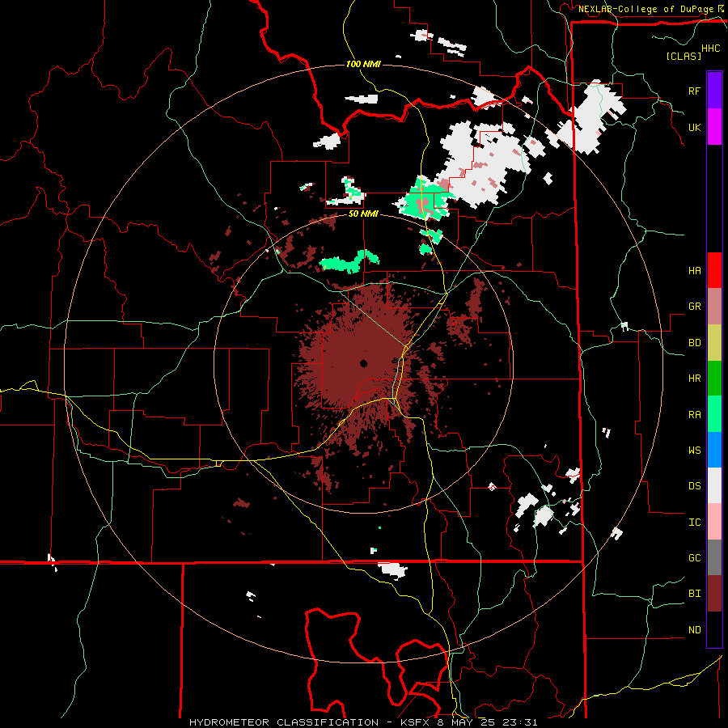Click the DS legend label

point(694,486)
